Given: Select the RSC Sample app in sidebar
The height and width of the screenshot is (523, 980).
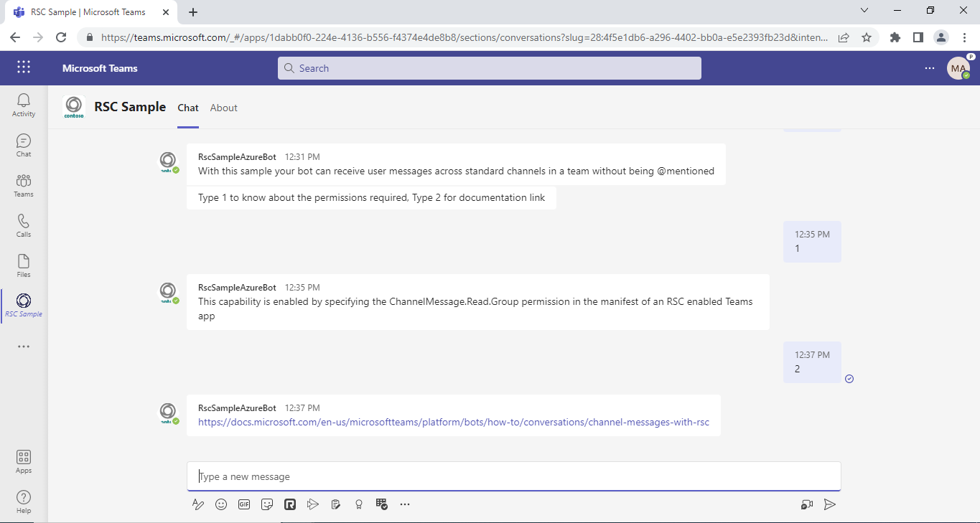Looking at the screenshot, I should (x=24, y=306).
